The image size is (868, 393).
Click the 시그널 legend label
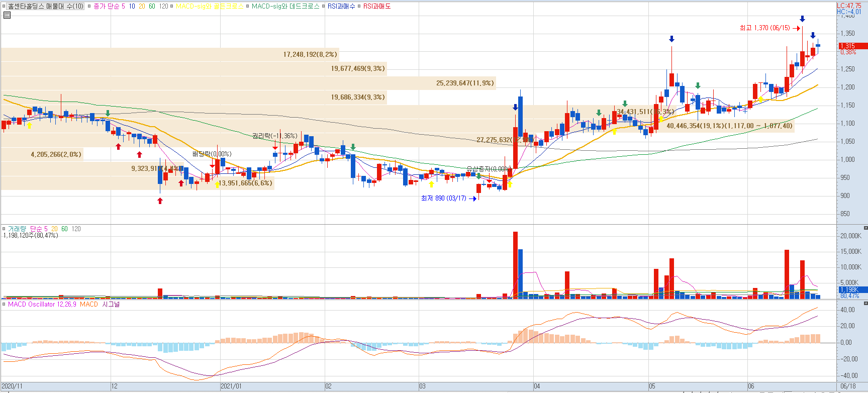[111, 305]
